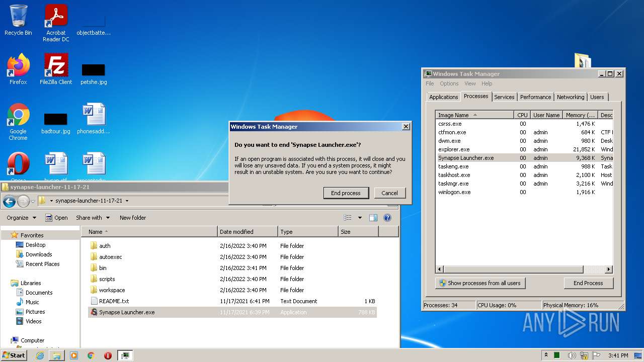The width and height of the screenshot is (644, 362).
Task: Toggle the Explorer preview pane
Action: click(373, 218)
